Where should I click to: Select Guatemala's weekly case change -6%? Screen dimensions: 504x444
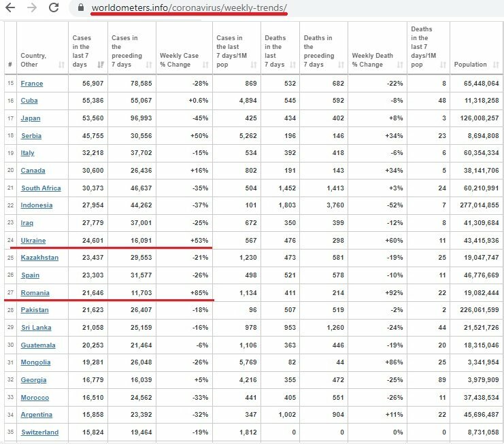(202, 345)
